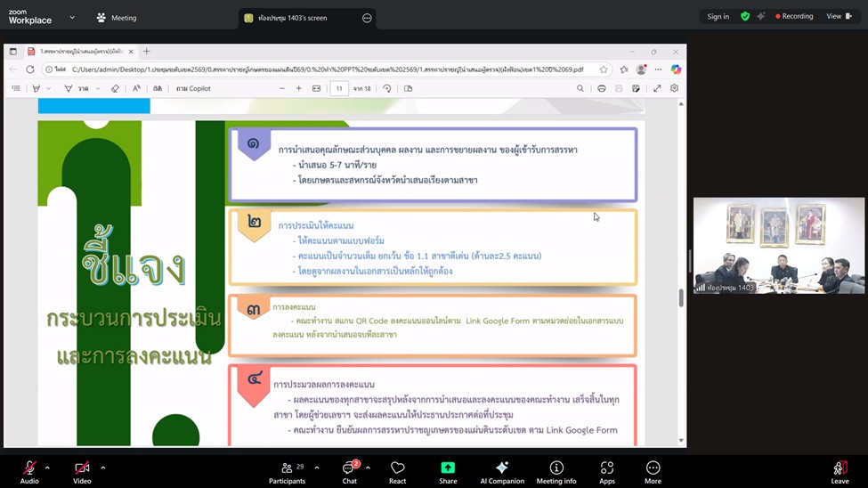Select the Draw (วาด) tool

(x=77, y=88)
